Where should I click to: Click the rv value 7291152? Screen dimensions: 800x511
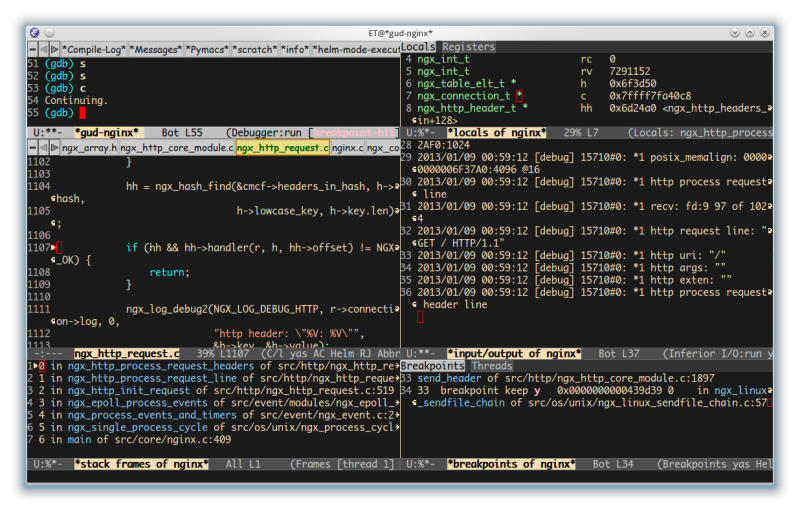(x=630, y=71)
